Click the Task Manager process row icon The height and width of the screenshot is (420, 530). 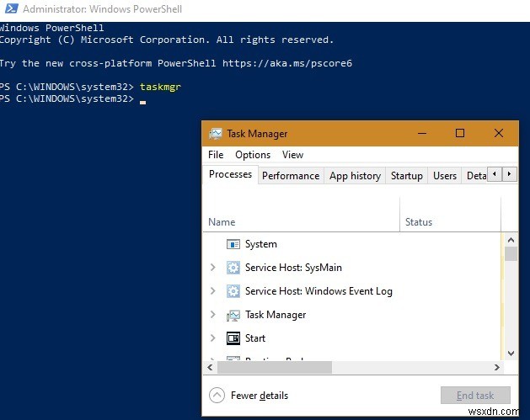pyautogui.click(x=233, y=315)
